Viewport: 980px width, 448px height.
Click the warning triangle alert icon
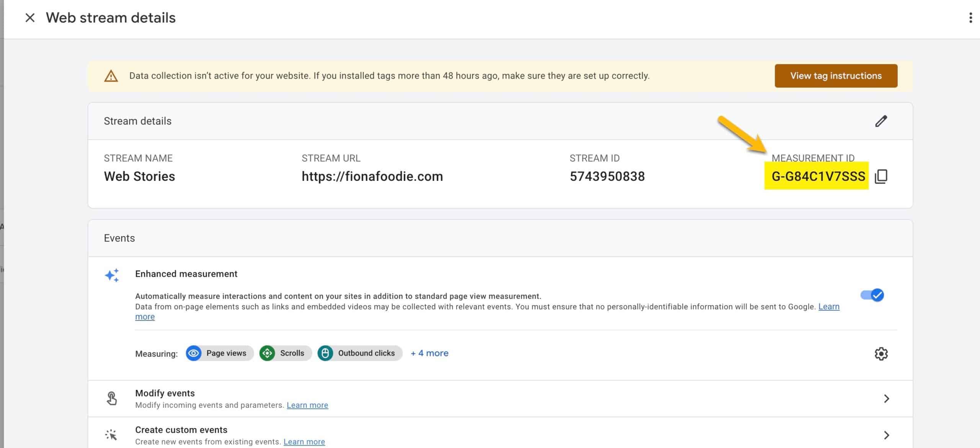pos(112,76)
